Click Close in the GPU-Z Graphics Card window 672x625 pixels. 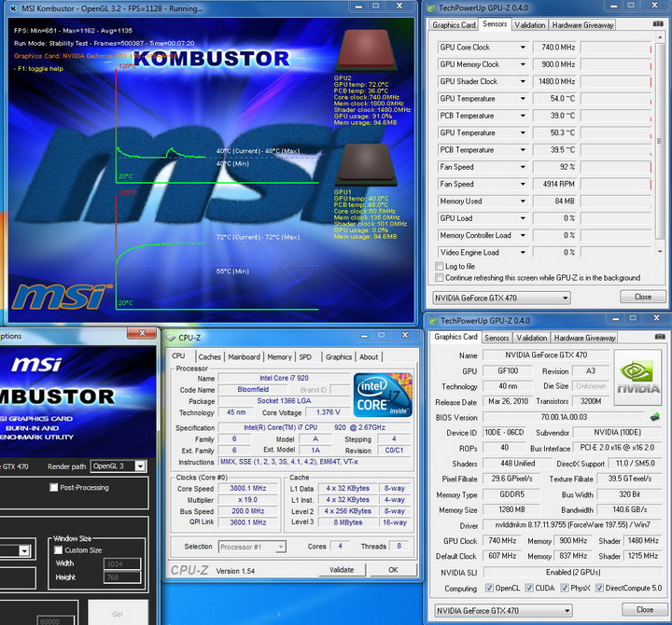tap(645, 609)
